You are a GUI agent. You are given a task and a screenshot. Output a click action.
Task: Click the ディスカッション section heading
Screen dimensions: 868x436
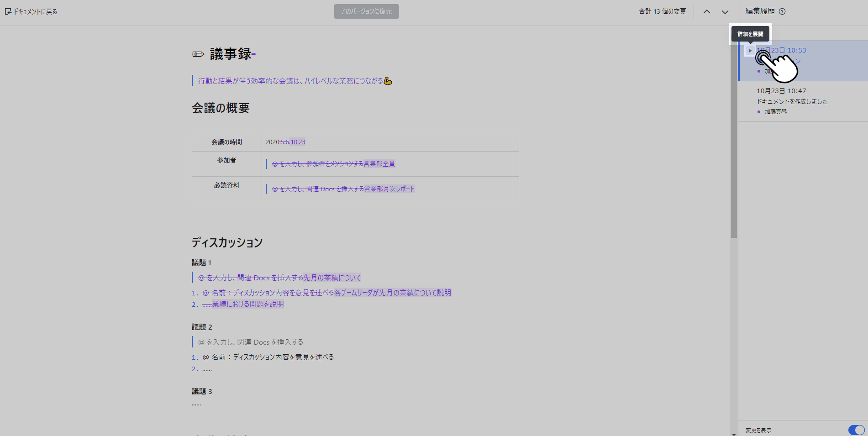click(x=227, y=242)
